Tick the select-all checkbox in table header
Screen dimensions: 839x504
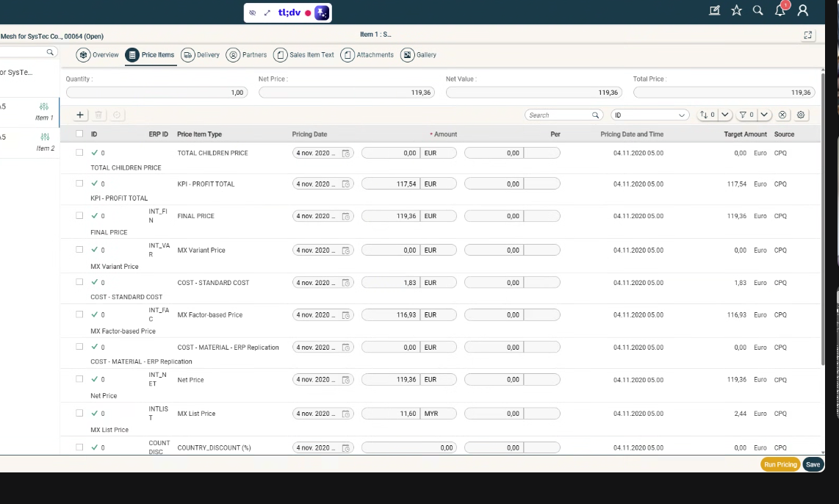click(x=79, y=134)
